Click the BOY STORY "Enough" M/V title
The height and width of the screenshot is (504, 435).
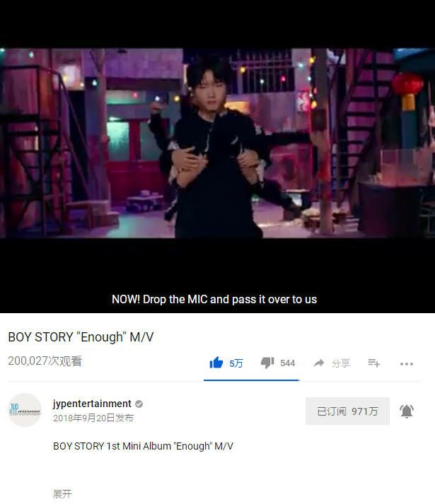(81, 337)
